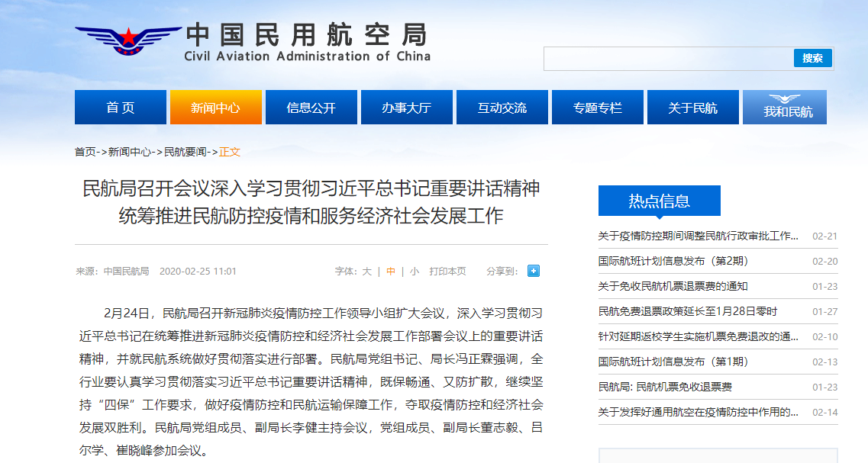
Task: Open 国际航班计划信息发布（第2期）link
Action: [x=673, y=261]
